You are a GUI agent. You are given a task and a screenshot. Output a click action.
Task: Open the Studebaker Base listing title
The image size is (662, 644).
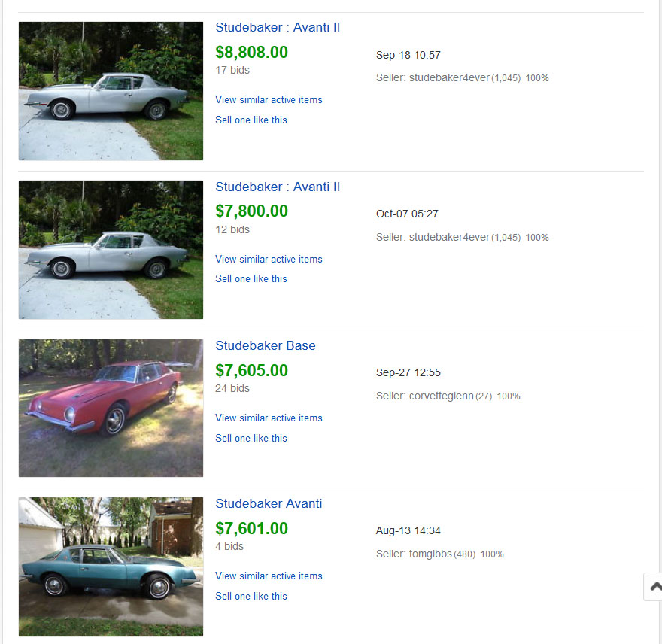pos(266,346)
